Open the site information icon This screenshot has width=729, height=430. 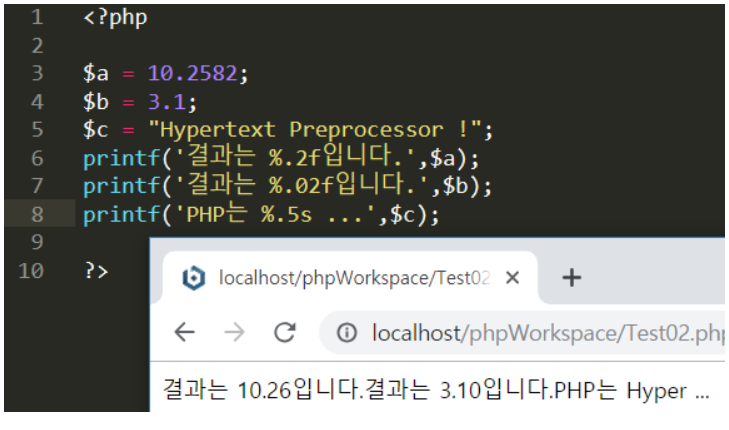tap(347, 333)
